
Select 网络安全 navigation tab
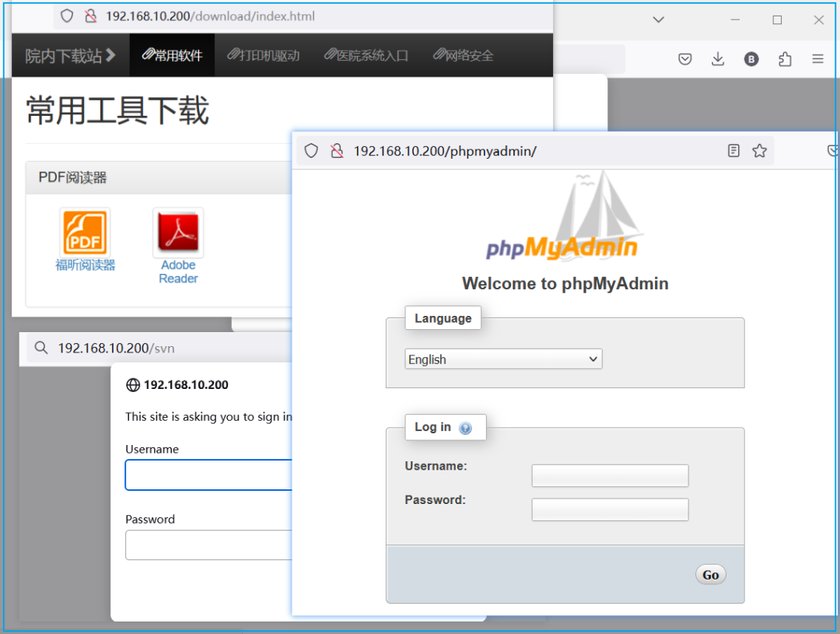coord(464,55)
